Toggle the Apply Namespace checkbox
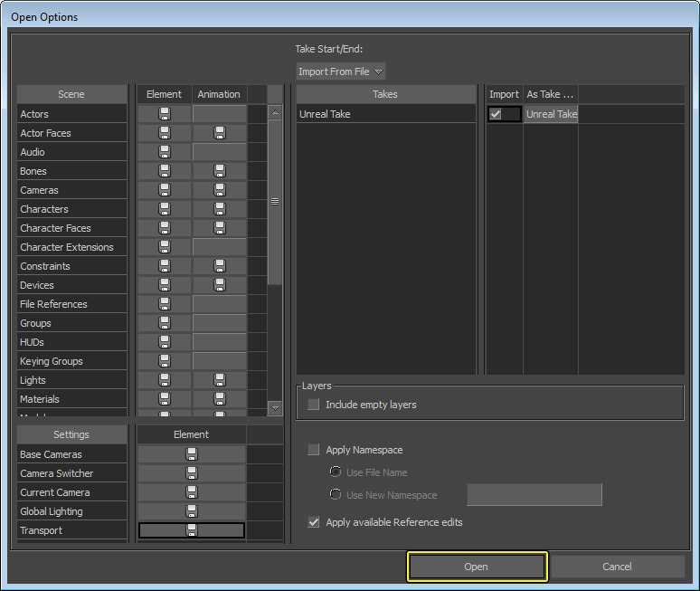The height and width of the screenshot is (591, 700). [x=314, y=450]
